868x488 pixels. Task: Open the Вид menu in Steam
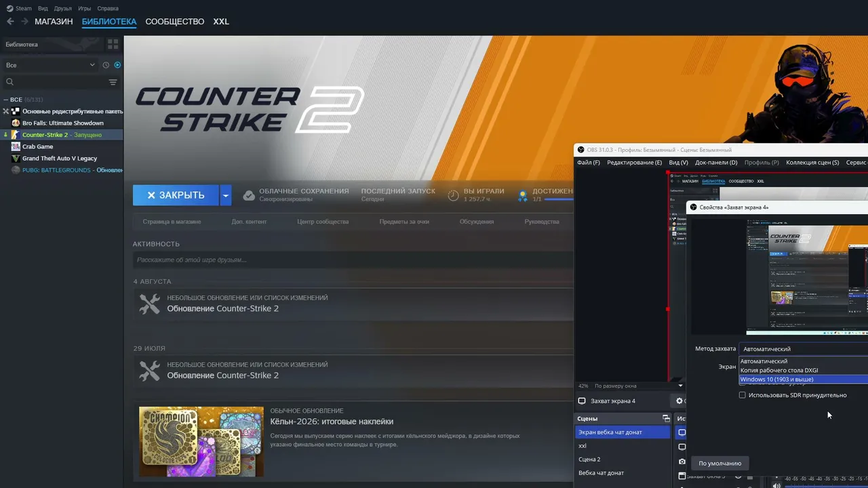43,9
